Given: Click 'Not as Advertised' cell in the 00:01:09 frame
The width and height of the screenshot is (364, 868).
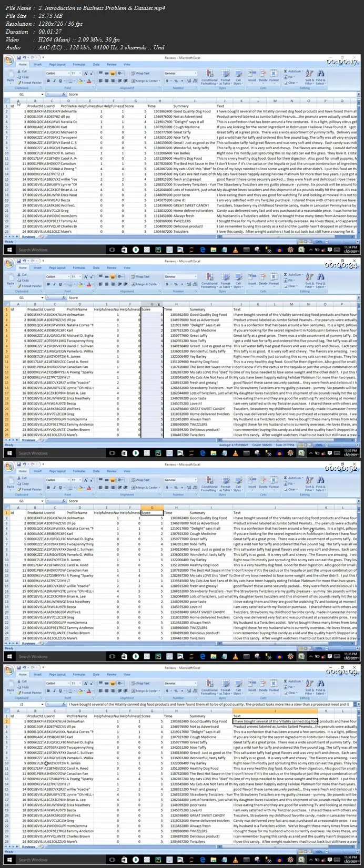Looking at the screenshot, I should pyautogui.click(x=211, y=726).
